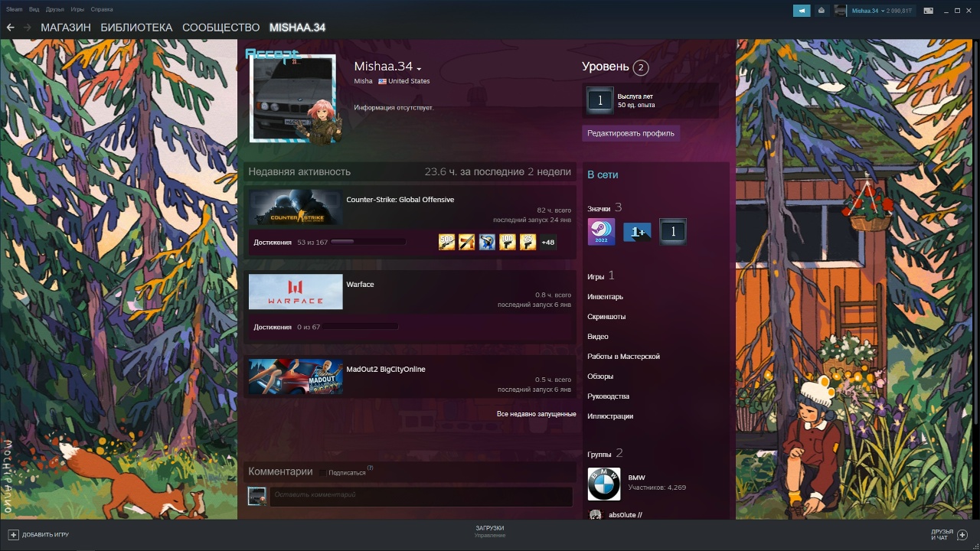
Task: Click the 1+ community badge icon
Action: click(637, 232)
